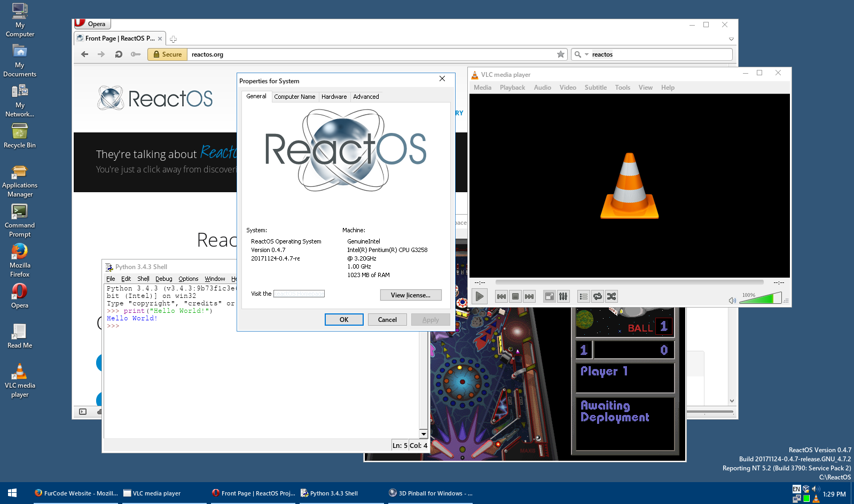Click Opera forward navigation arrow
The image size is (854, 504).
[x=101, y=54]
